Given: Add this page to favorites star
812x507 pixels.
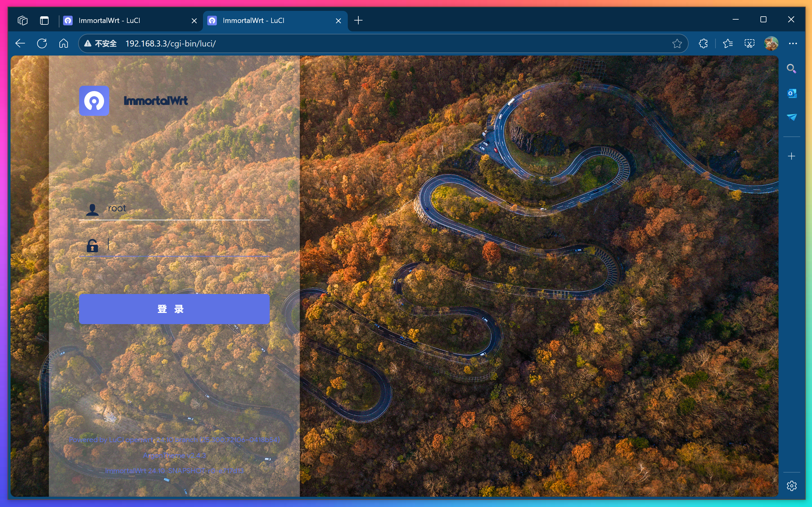Looking at the screenshot, I should click(677, 43).
